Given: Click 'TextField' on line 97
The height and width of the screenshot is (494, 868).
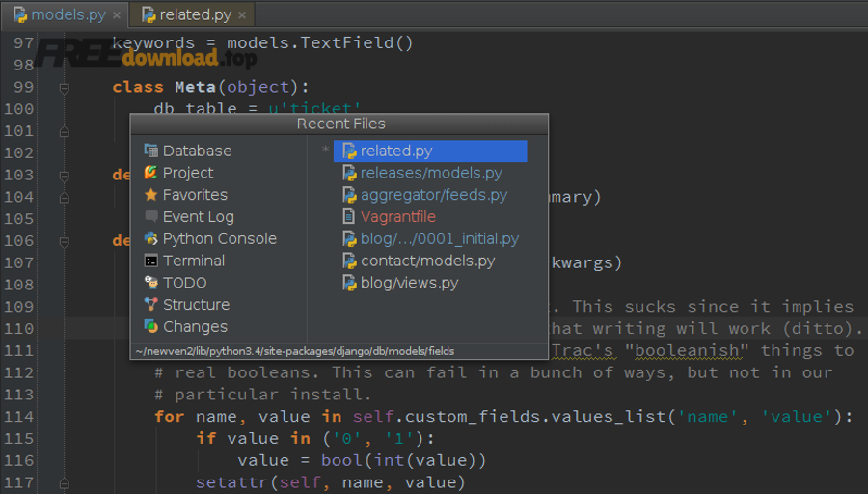Looking at the screenshot, I should 347,43.
